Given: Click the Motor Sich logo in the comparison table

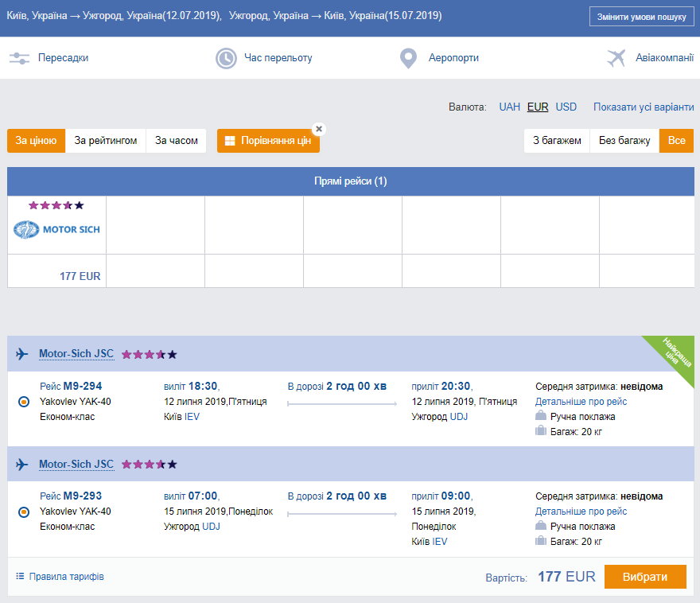Looking at the screenshot, I should 56,229.
